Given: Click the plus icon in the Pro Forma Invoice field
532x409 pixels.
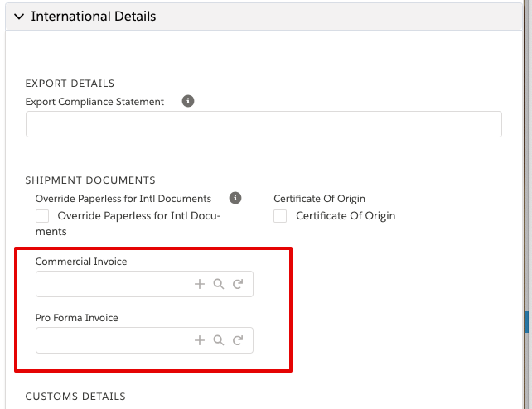Looking at the screenshot, I should 200,340.
